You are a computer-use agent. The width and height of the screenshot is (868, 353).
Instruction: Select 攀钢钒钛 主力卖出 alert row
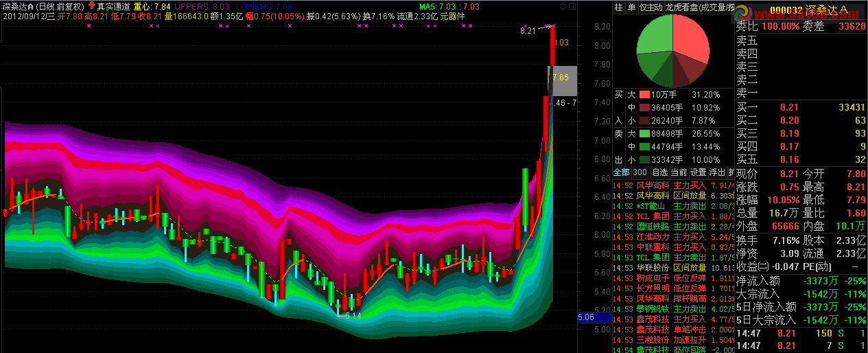click(672, 309)
